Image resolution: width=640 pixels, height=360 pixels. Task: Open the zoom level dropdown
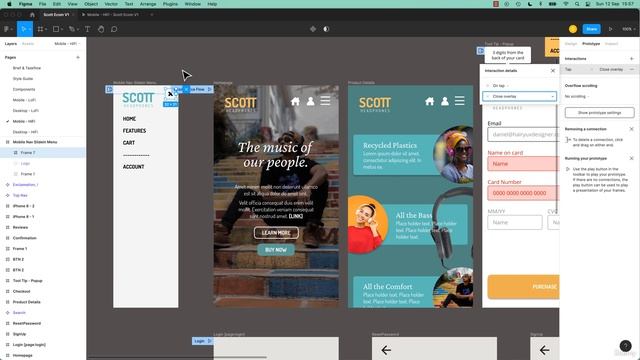pyautogui.click(x=628, y=29)
